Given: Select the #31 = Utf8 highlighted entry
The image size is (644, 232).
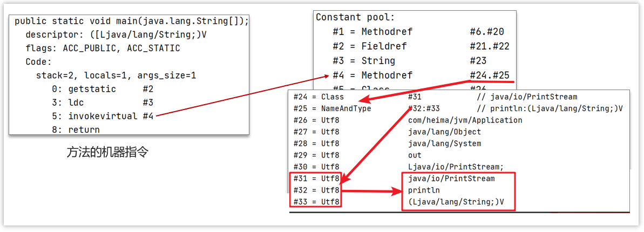Looking at the screenshot, I should tap(316, 179).
